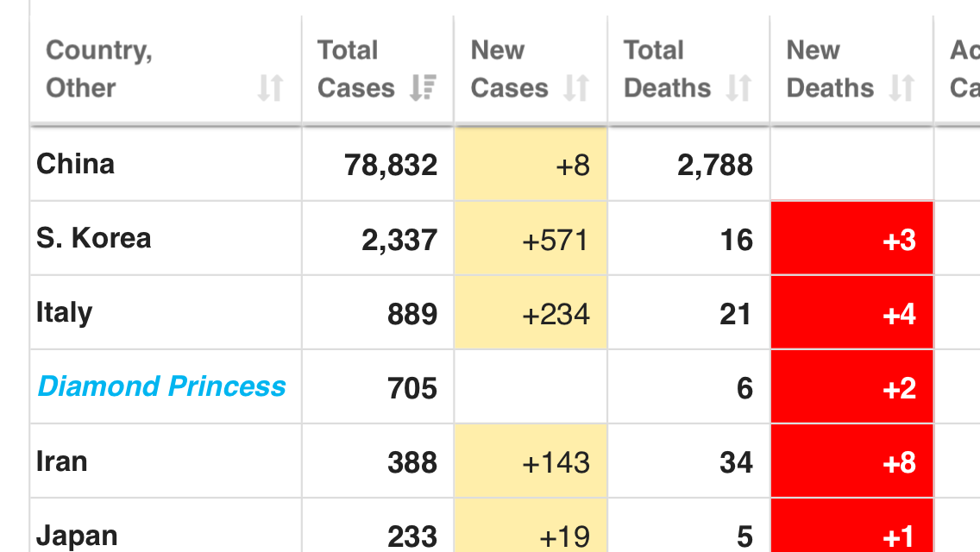Click Diamond Princess total cases value 705
Viewport: 980px width, 552px height.
412,388
